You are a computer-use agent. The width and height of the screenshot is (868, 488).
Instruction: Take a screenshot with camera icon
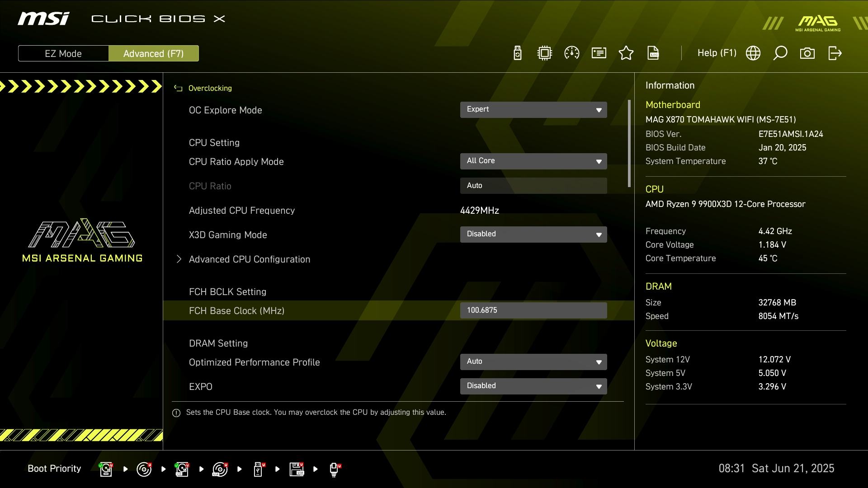807,53
